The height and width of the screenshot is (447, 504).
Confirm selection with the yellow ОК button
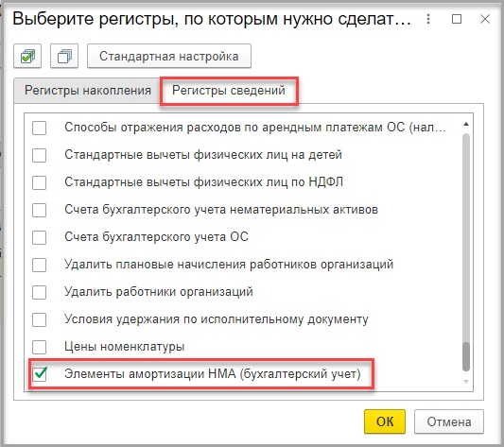[385, 421]
